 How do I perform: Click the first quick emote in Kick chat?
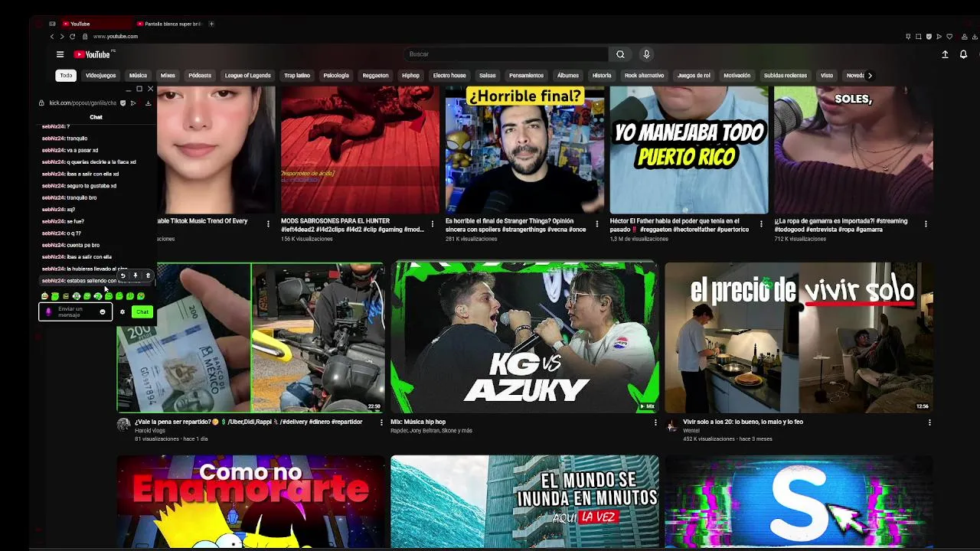[x=44, y=296]
